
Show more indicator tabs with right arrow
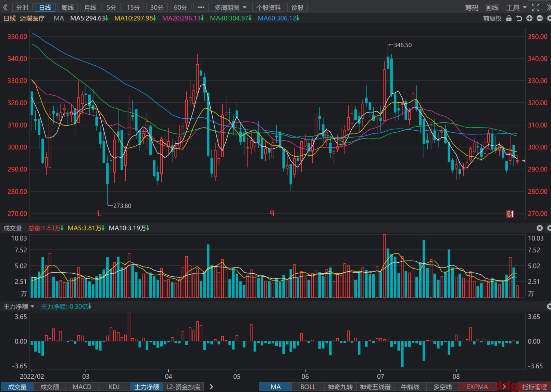click(x=211, y=387)
